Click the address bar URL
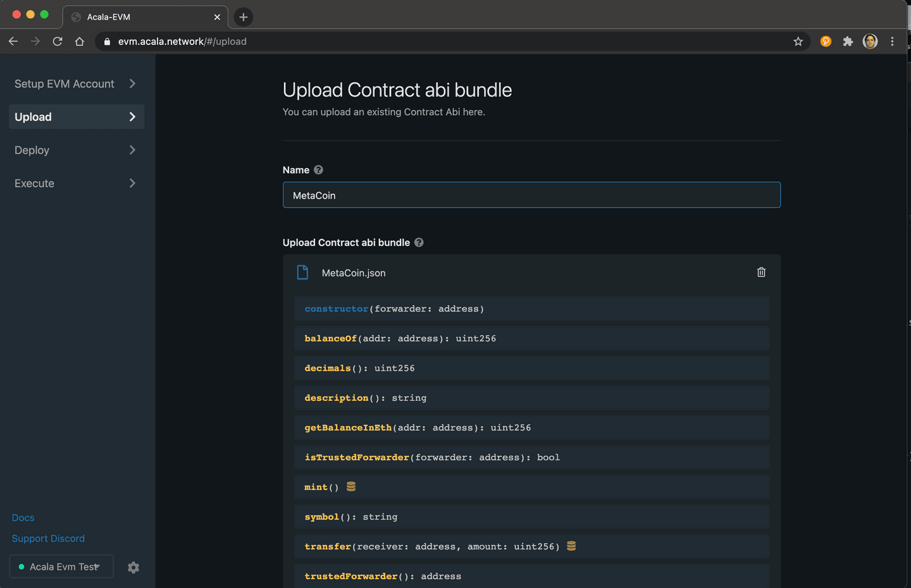Screen dimensions: 911x588 [182, 41]
